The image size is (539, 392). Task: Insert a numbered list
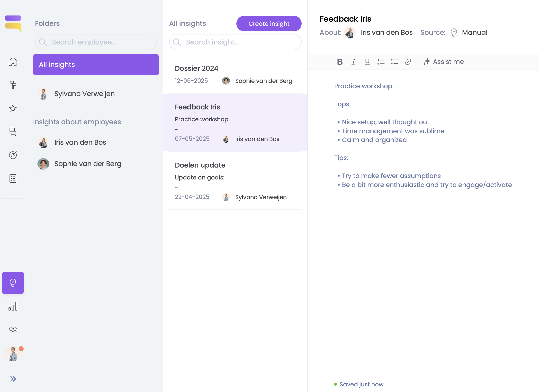pos(381,62)
